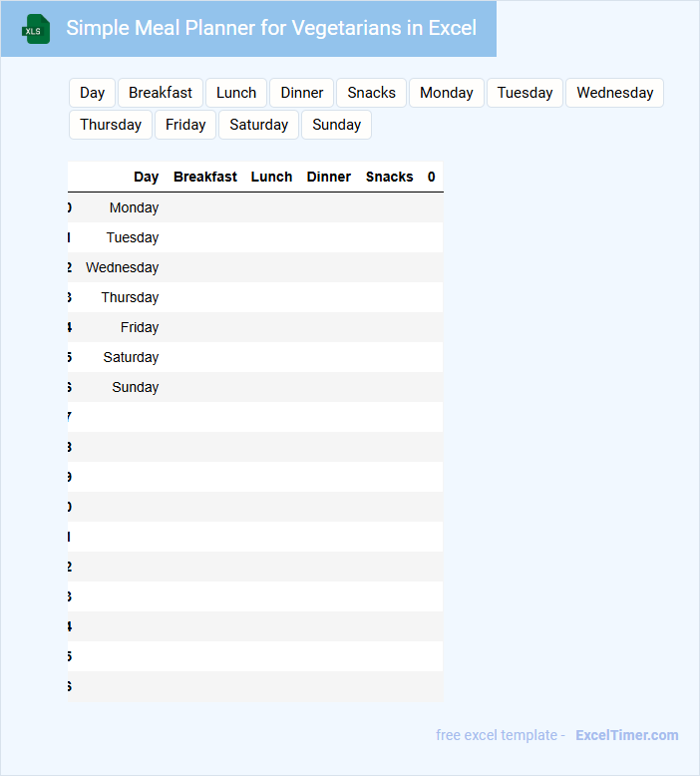Select the Monday cell in table
The image size is (700, 776).
pos(134,207)
